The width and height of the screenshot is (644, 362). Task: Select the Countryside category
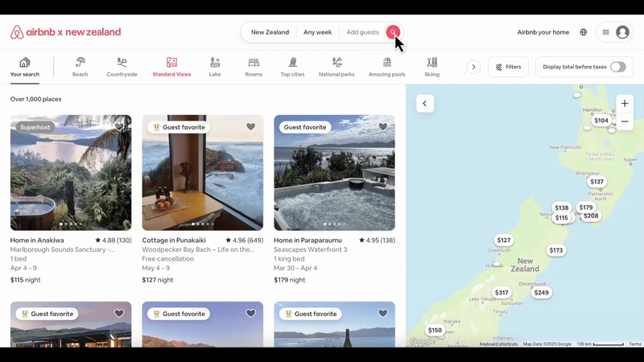pyautogui.click(x=122, y=68)
